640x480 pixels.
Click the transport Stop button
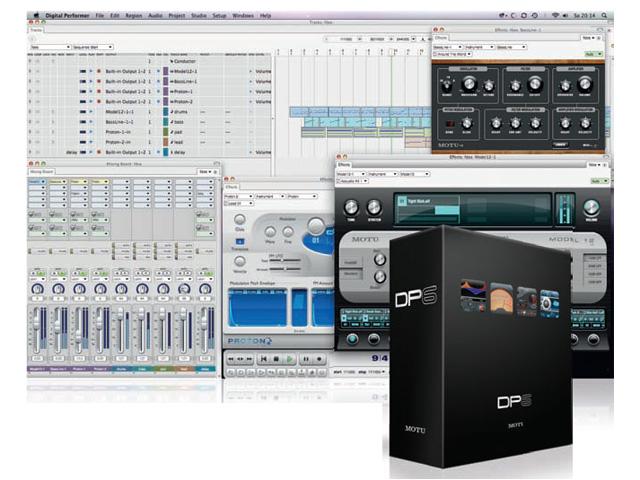click(276, 359)
